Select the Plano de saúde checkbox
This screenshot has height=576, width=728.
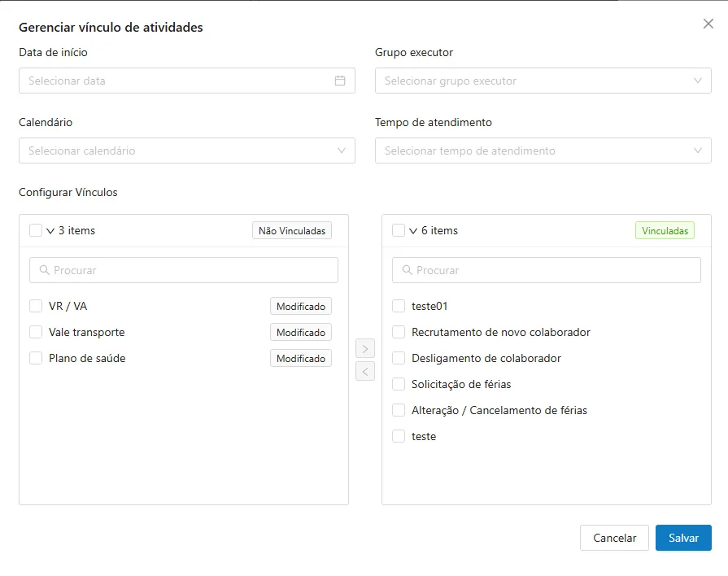[x=36, y=358]
